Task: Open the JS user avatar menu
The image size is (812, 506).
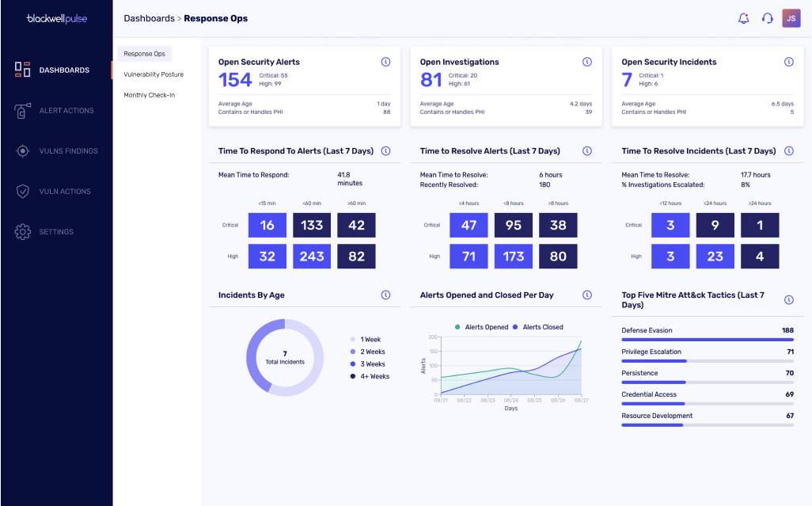Action: (x=791, y=18)
